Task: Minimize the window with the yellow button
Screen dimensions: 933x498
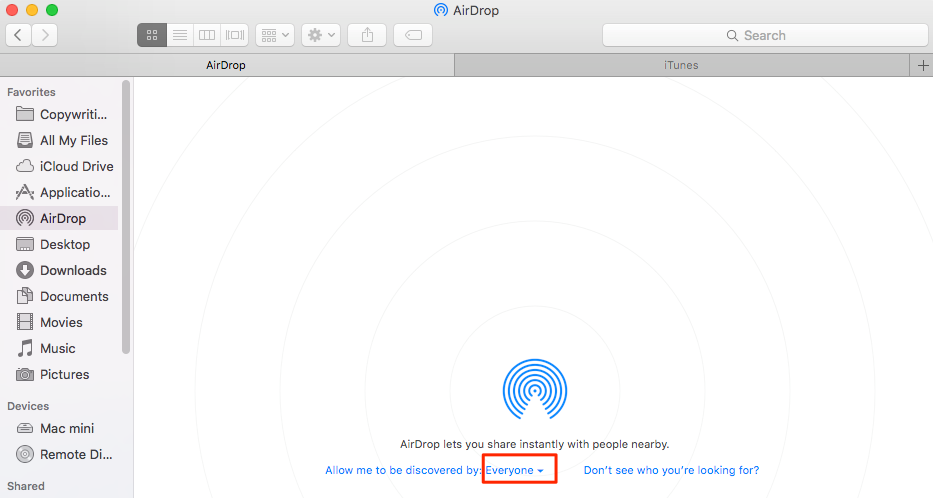Action: 32,10
